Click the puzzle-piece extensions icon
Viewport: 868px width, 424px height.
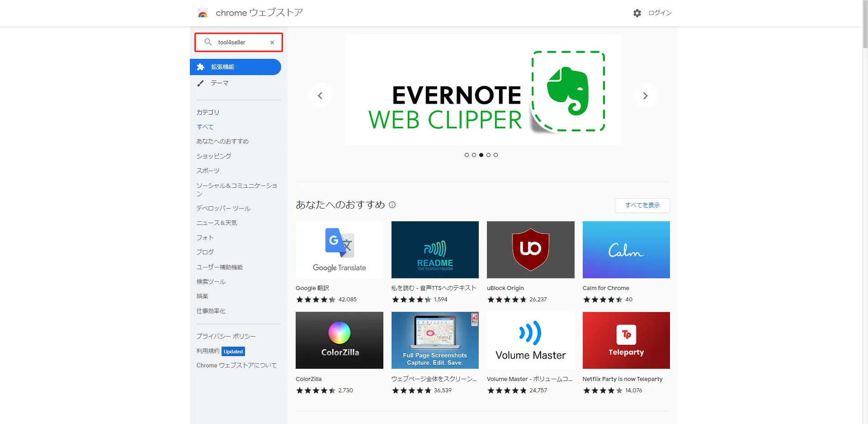(x=201, y=67)
